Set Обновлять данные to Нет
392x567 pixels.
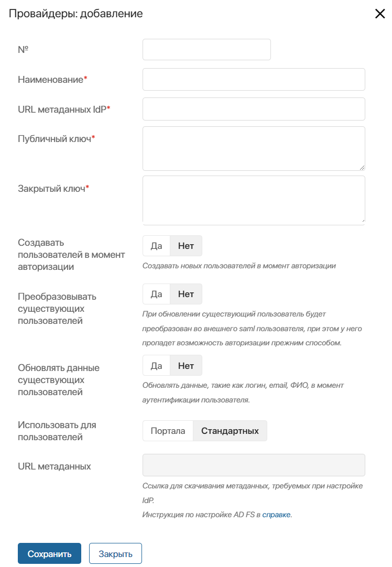coord(186,366)
